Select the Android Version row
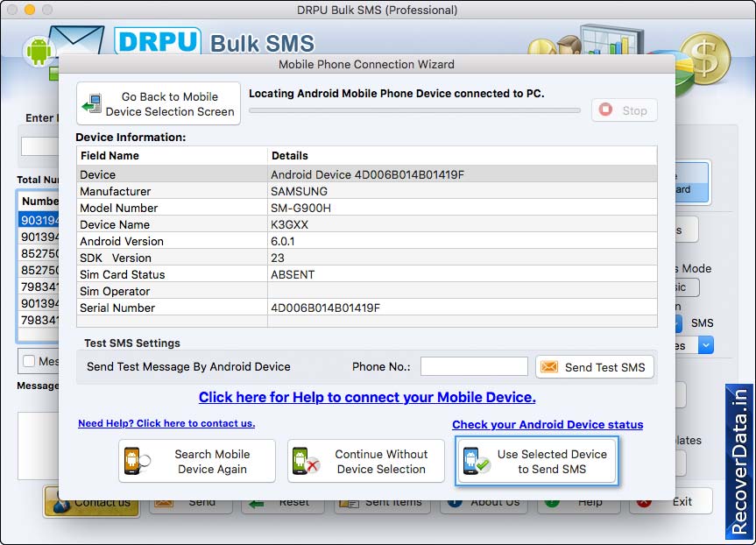Screen dimensions: 756x545 pyautogui.click(x=366, y=241)
